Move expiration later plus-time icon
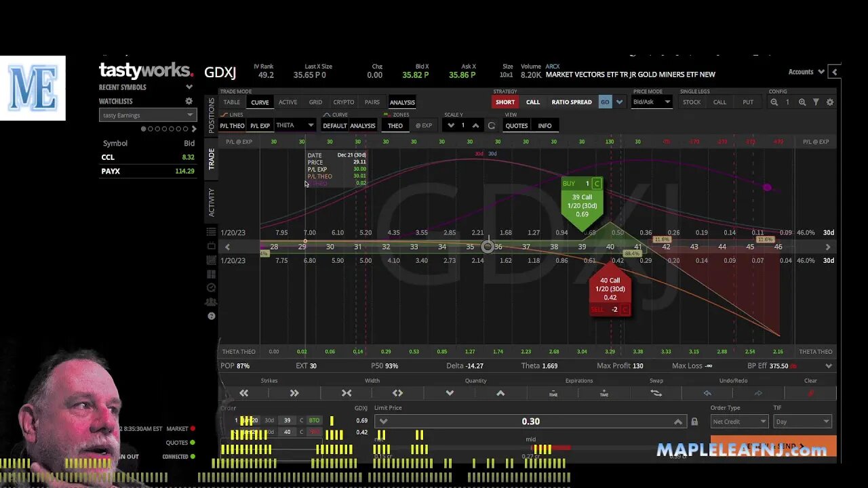This screenshot has height=488, width=868. tap(604, 393)
